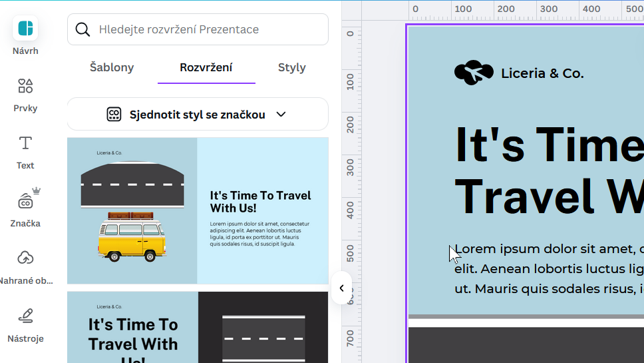Focus the Hledejte rozvržení Prezentace search field
The height and width of the screenshot is (363, 644).
pyautogui.click(x=206, y=29)
